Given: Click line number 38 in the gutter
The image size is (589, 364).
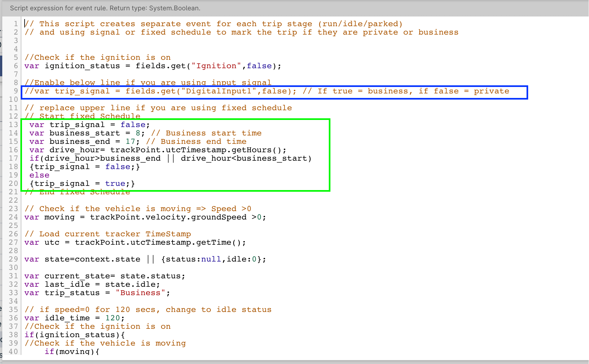Looking at the screenshot, I should point(13,335).
